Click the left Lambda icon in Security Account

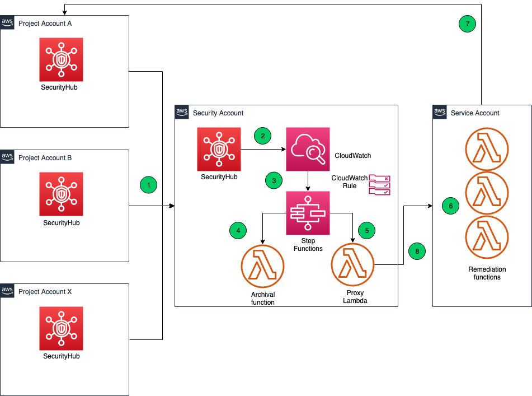[x=262, y=265]
